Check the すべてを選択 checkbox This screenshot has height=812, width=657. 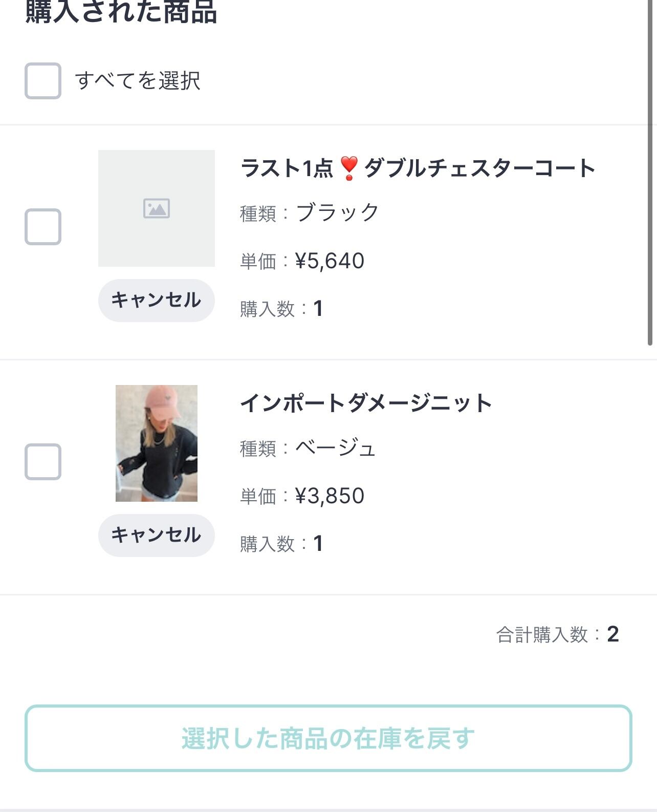[x=43, y=81]
